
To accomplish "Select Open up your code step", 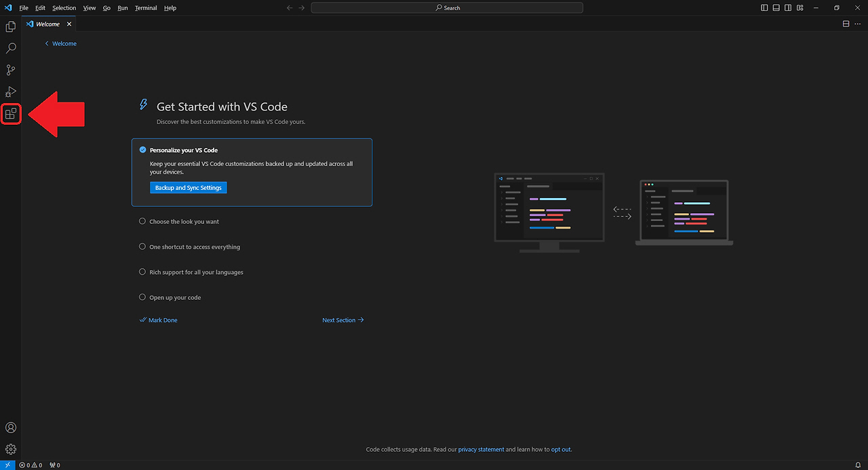I will point(175,298).
